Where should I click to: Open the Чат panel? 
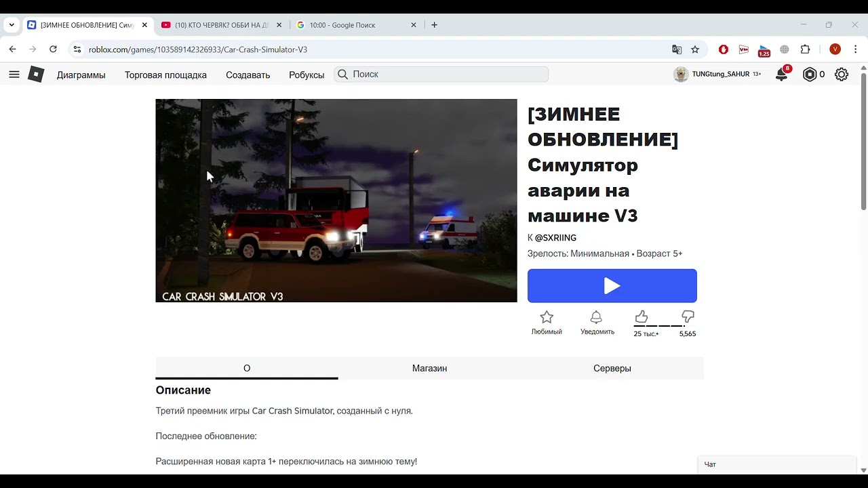coord(777,464)
